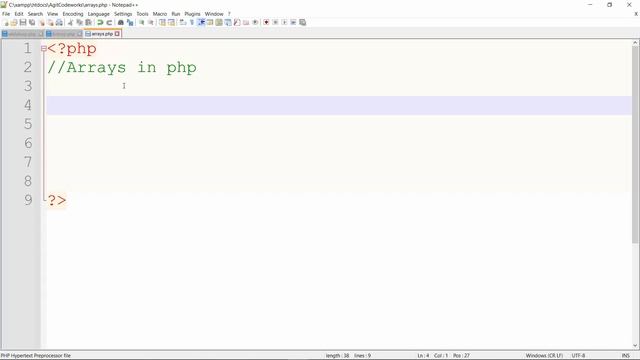Click the '?>' closing tag
Viewport: 640px width, 360px height.
[x=57, y=200]
